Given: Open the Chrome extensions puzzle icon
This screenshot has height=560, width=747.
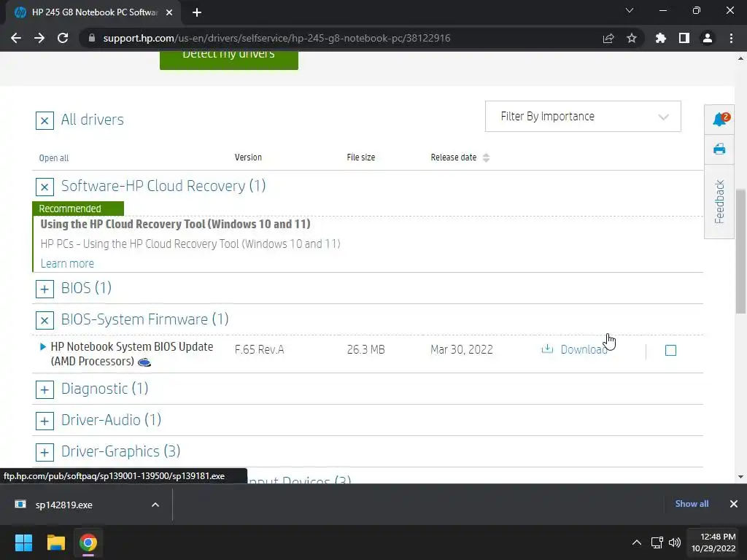Looking at the screenshot, I should click(661, 38).
